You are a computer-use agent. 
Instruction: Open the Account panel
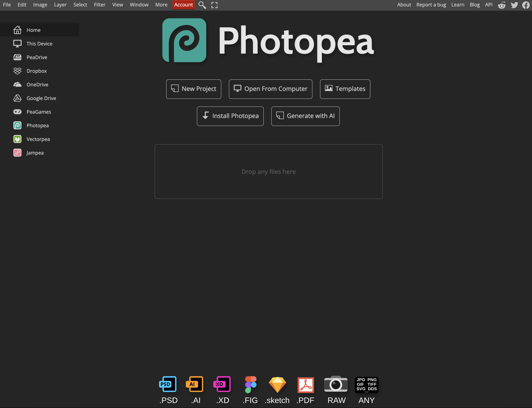[x=183, y=5]
